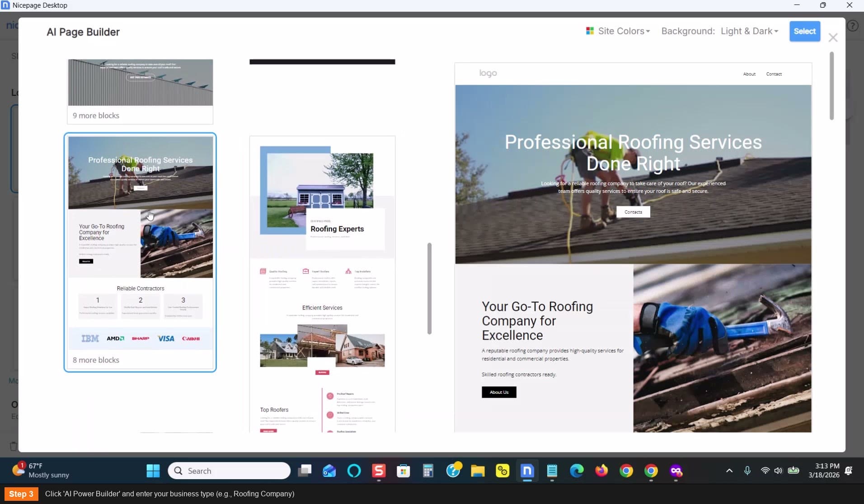This screenshot has width=864, height=504.
Task: Click Contact in the preview navigation
Action: (774, 74)
